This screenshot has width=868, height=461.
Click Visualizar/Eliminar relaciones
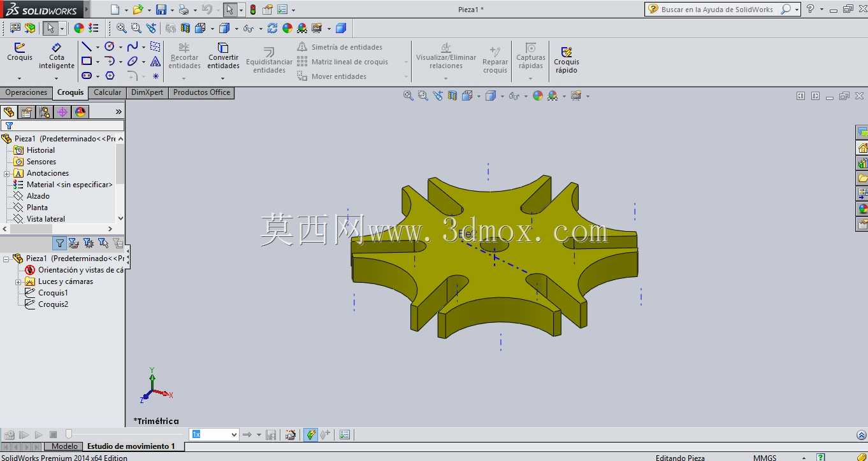[446, 56]
